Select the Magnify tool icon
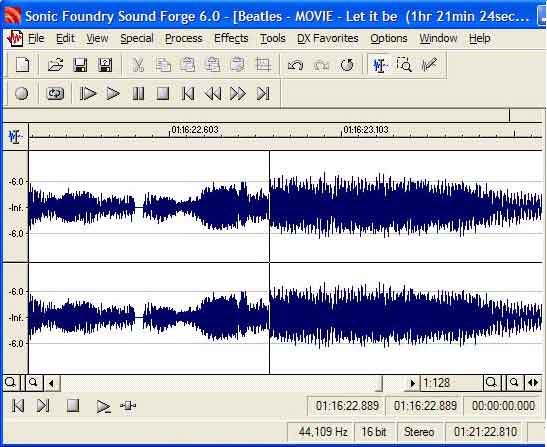The image size is (547, 447). 404,65
